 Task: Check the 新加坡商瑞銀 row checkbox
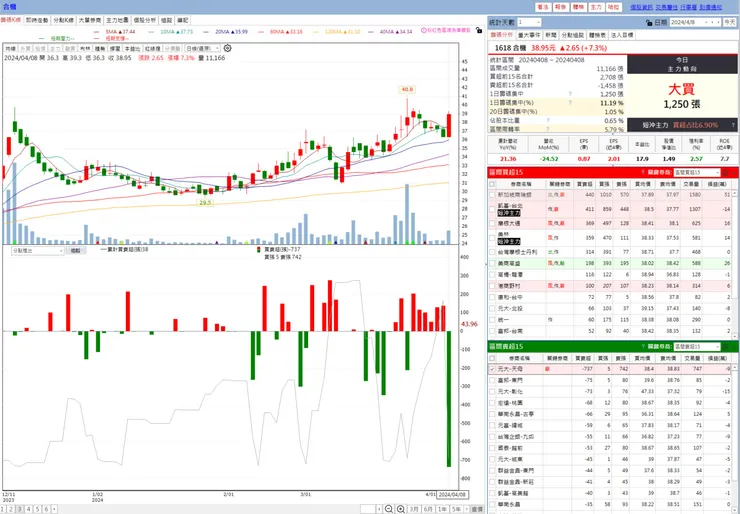[x=492, y=194]
